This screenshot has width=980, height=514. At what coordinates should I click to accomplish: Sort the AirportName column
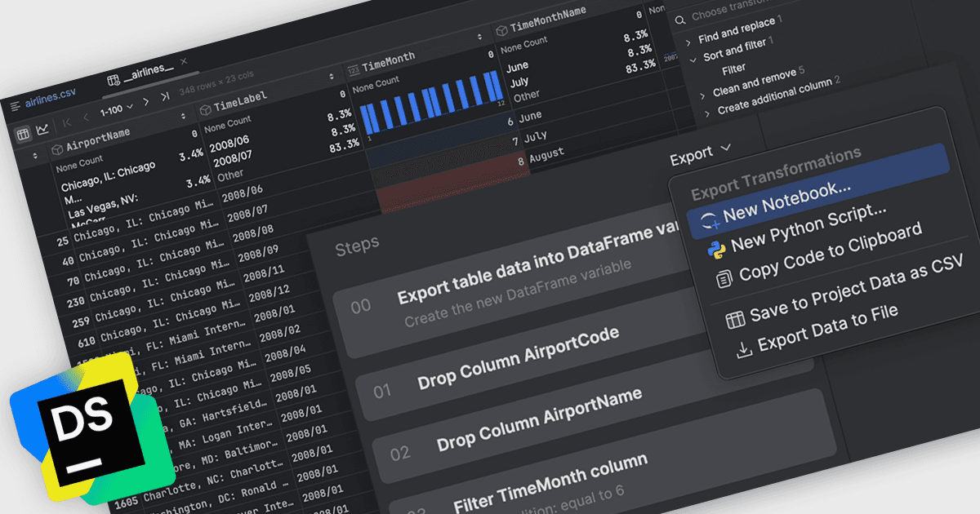point(183,116)
